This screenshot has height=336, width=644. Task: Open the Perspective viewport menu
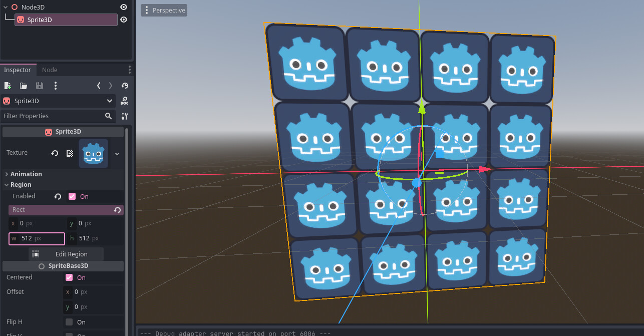click(x=164, y=10)
